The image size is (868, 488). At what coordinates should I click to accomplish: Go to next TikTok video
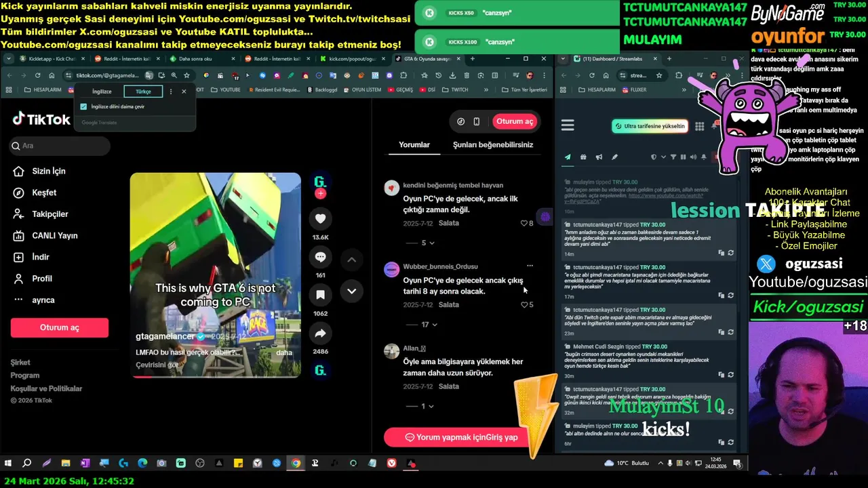click(351, 291)
